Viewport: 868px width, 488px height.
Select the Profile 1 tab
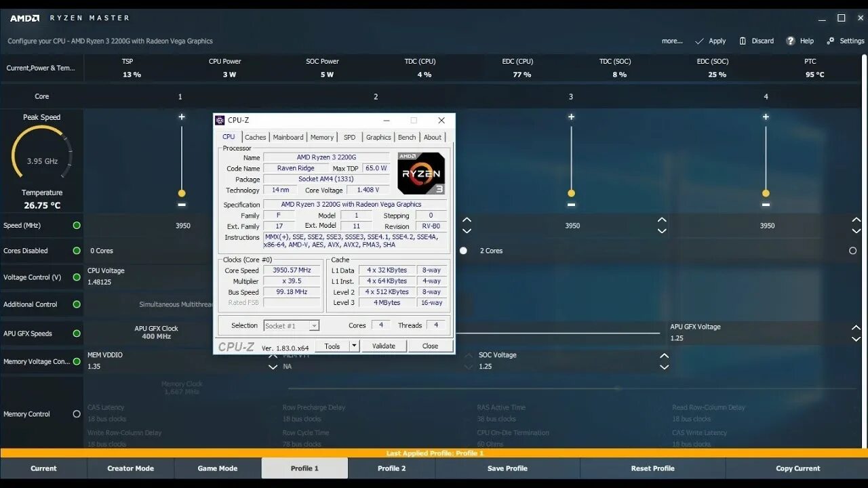coord(304,468)
